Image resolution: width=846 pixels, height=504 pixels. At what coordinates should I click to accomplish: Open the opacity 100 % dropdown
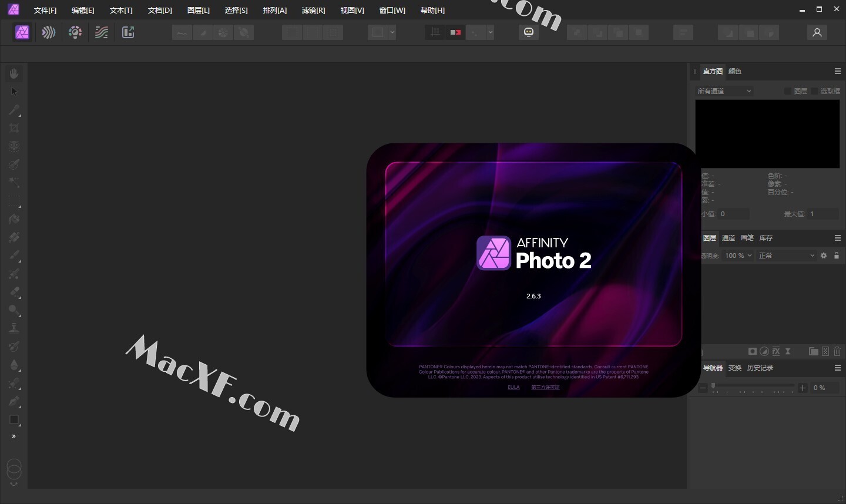[x=738, y=256]
